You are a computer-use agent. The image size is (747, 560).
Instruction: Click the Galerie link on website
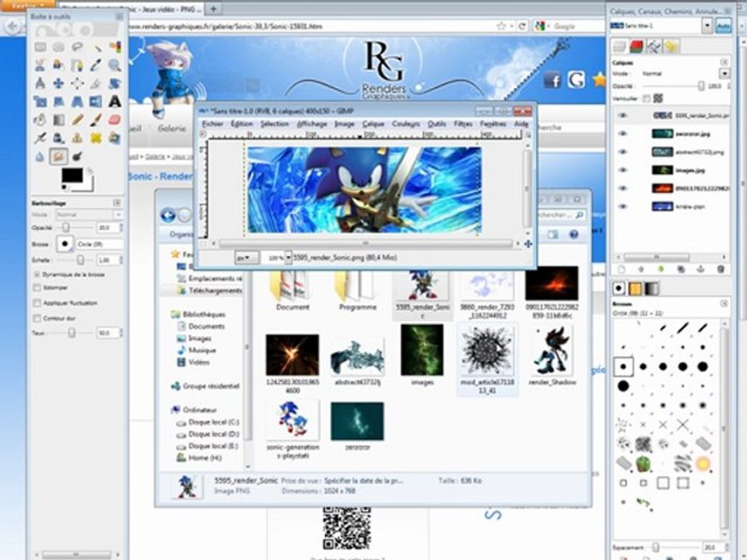(x=171, y=128)
